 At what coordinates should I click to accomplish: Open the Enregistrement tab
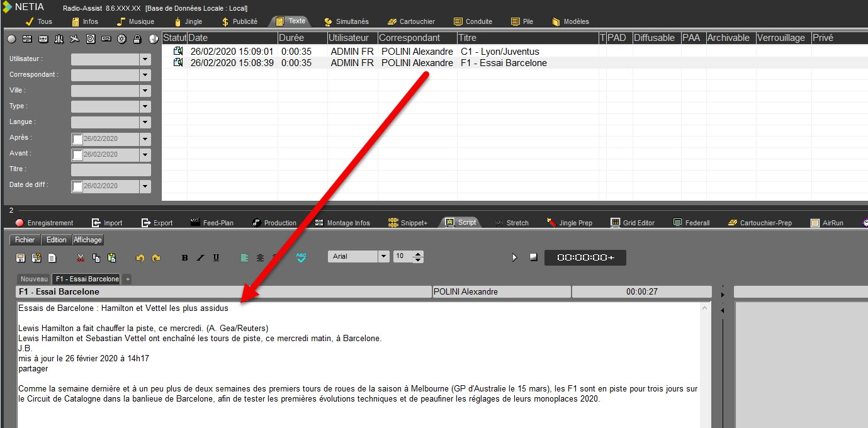[x=44, y=223]
